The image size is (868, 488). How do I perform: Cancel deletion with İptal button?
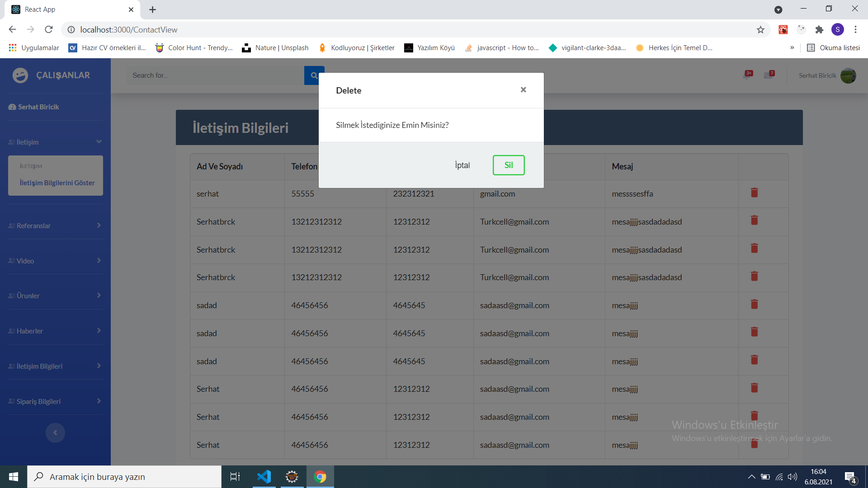(x=462, y=165)
